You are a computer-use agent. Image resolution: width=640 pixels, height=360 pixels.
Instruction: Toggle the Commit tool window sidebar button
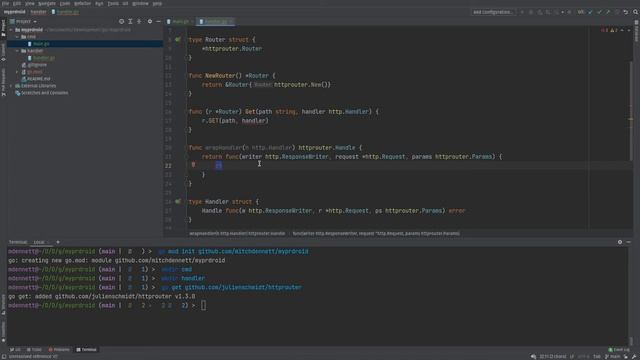click(3, 53)
